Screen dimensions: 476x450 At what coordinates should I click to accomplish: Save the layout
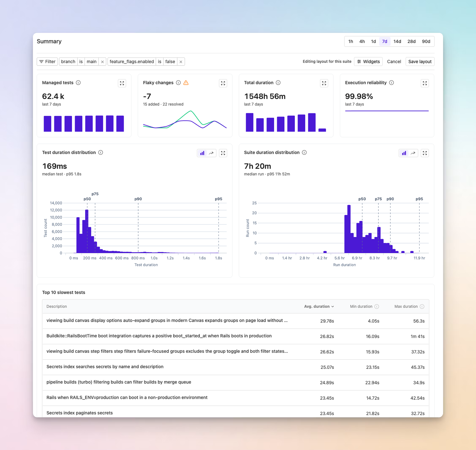coord(420,62)
